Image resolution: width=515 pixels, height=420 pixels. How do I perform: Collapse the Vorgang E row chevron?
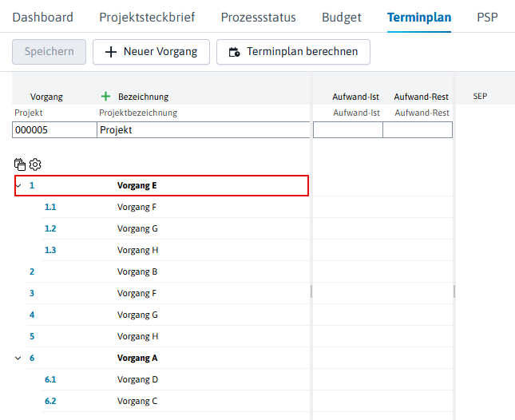click(18, 186)
